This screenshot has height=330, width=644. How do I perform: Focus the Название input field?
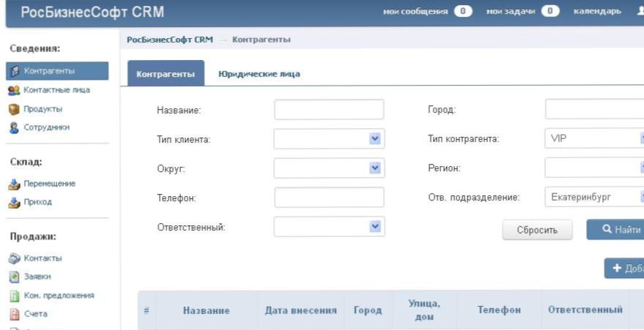pos(329,110)
